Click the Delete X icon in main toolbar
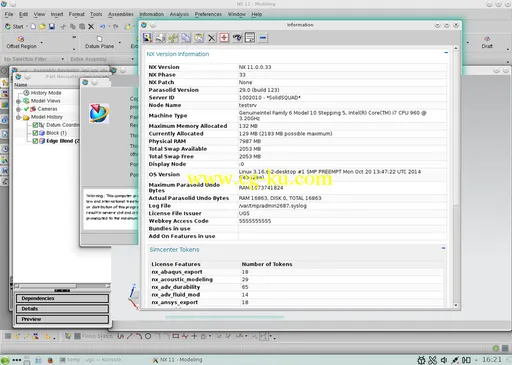 [91, 27]
